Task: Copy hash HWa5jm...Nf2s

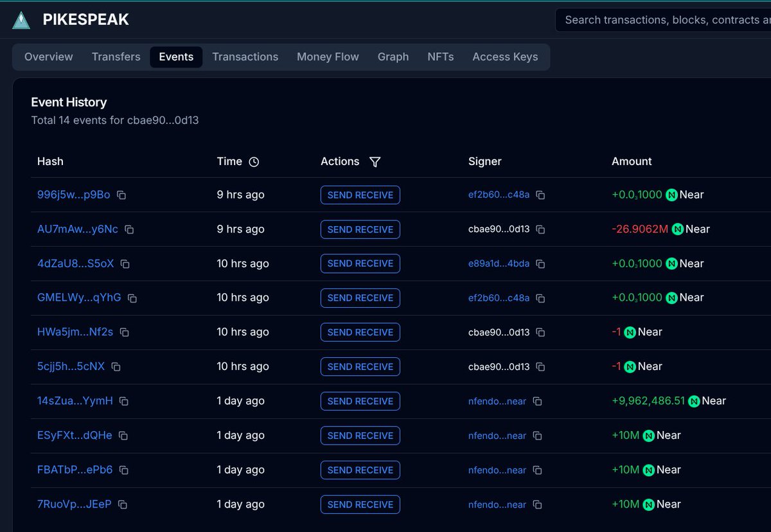Action: click(125, 333)
